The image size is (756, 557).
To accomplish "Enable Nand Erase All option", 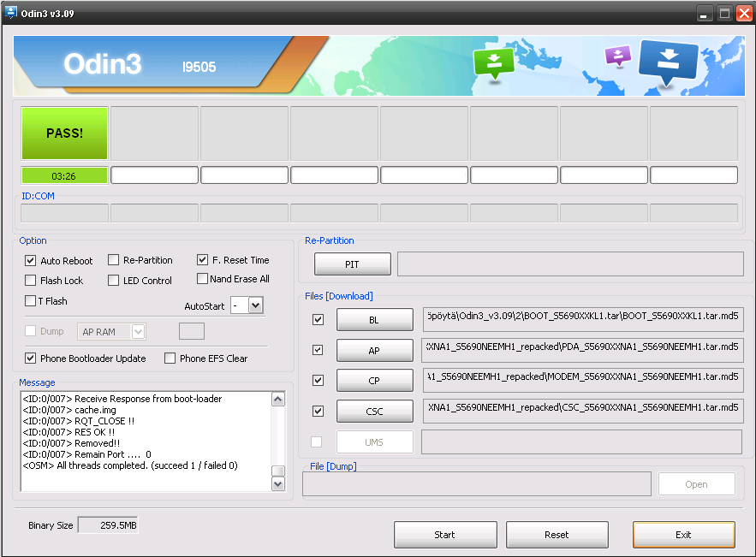I will coord(203,279).
